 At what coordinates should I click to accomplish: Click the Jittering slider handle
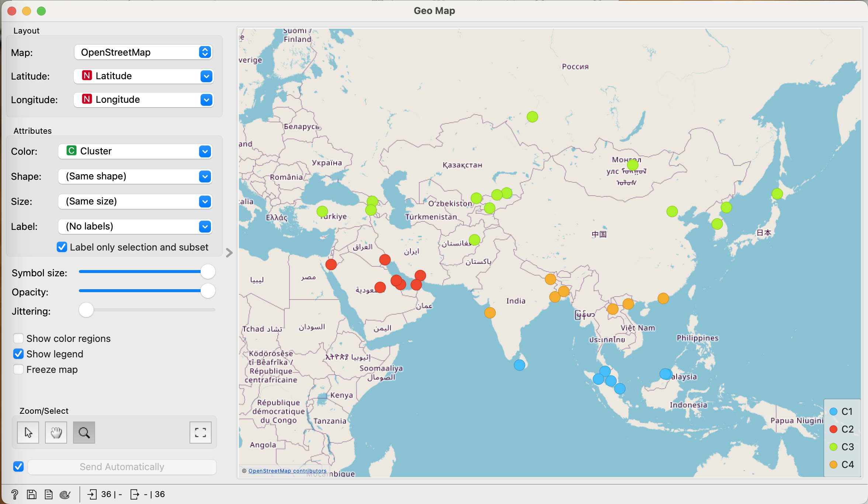(x=86, y=310)
